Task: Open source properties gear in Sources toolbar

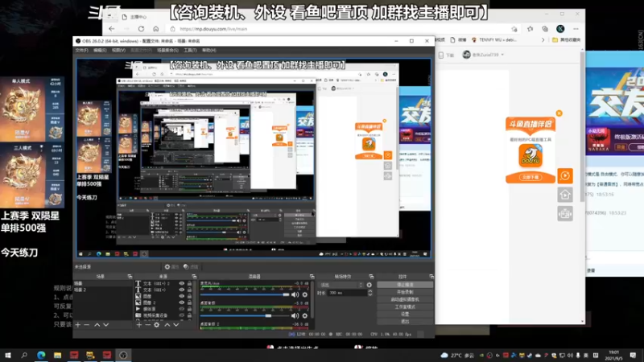Action: [156, 325]
